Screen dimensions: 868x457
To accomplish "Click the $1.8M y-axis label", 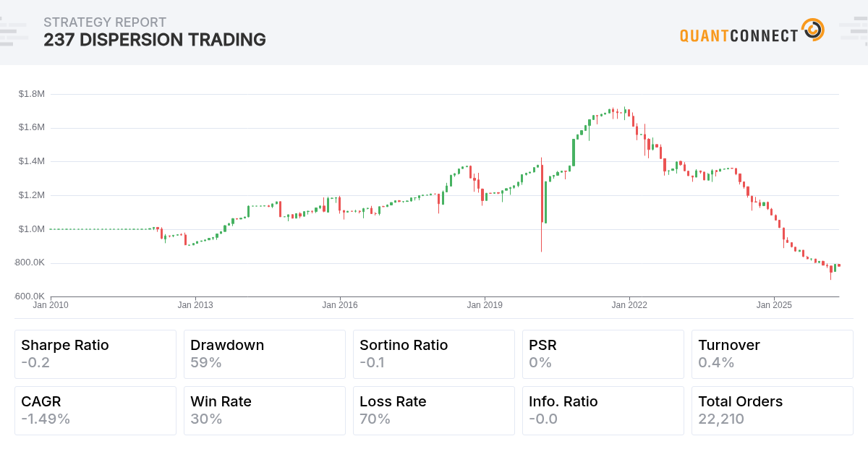I will [x=32, y=93].
